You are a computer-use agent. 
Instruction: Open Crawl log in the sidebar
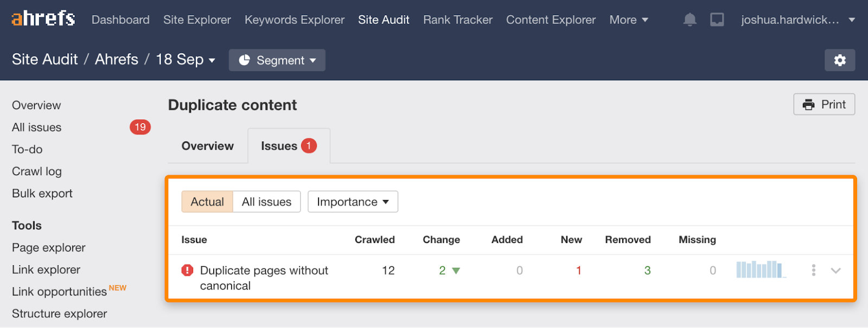[37, 171]
